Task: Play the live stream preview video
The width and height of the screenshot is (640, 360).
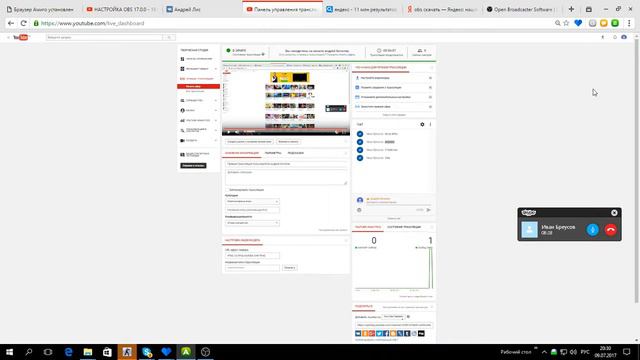Action: [x=228, y=132]
